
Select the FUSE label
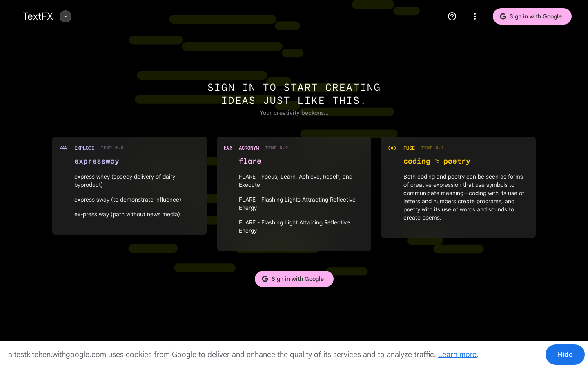pyautogui.click(x=409, y=148)
